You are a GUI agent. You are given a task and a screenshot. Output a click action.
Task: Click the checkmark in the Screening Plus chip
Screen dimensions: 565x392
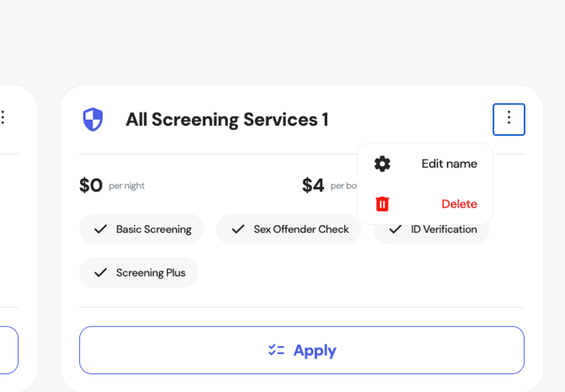100,273
